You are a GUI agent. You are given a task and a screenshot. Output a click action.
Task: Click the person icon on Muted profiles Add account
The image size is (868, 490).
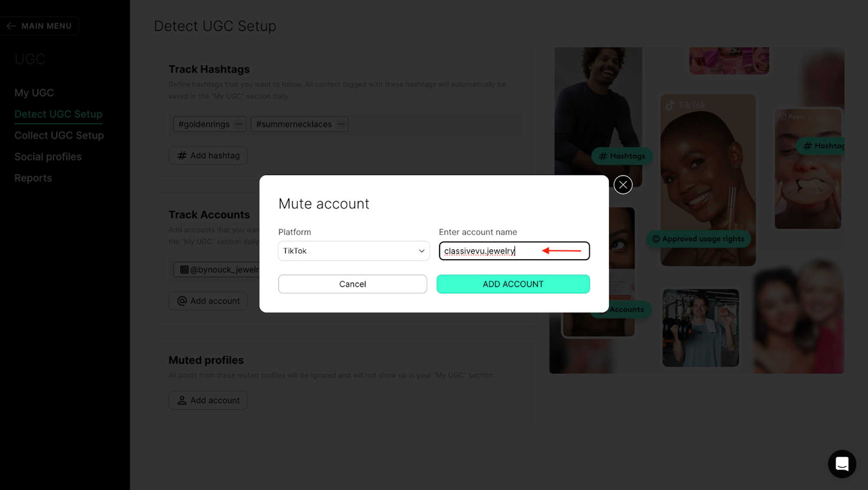coord(182,401)
